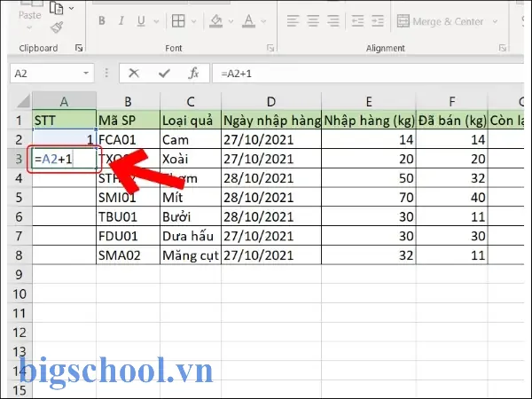Center text horizontally

pos(313,21)
